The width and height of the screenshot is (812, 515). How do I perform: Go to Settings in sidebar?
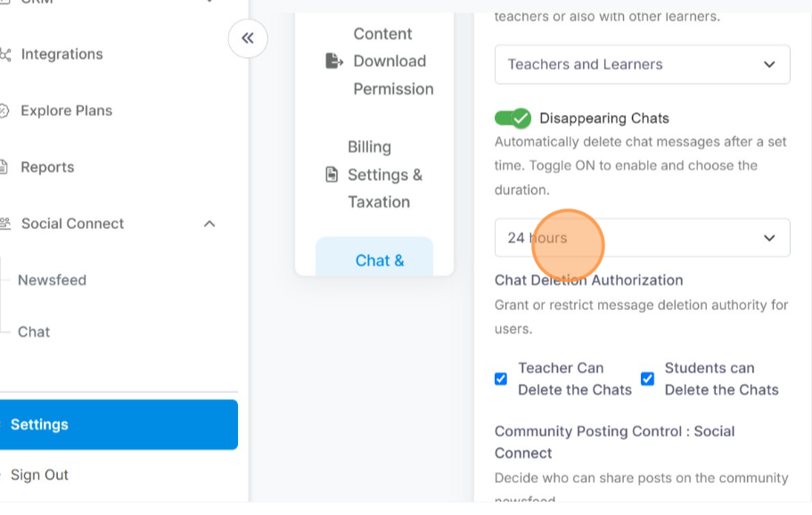(39, 424)
